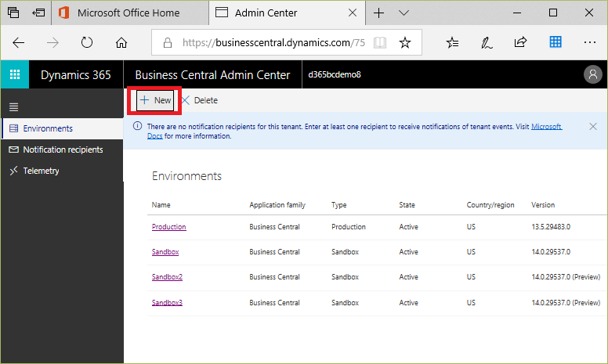Click the browser back arrow
608x364 pixels.
coord(18,42)
